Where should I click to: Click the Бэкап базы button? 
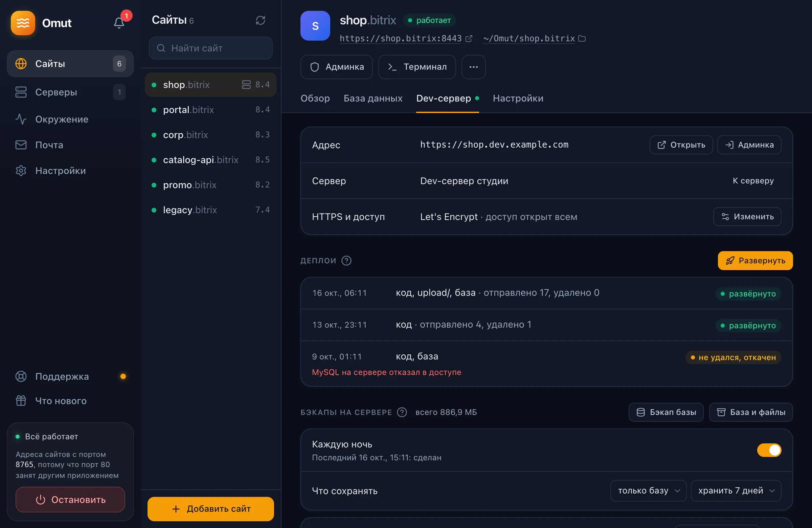coord(666,412)
